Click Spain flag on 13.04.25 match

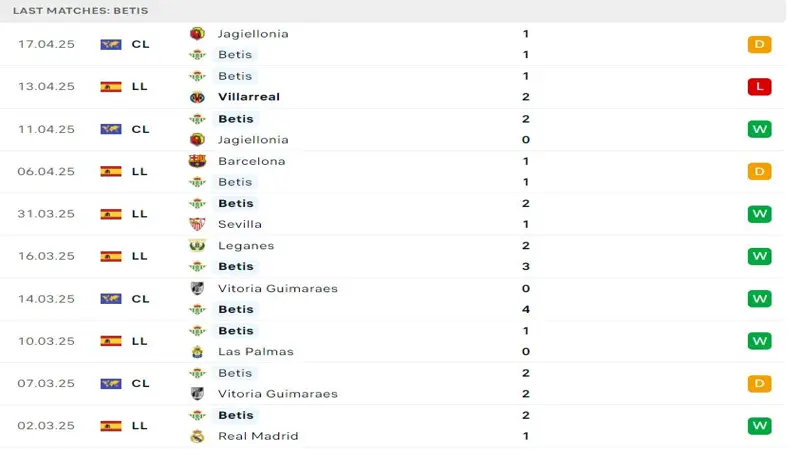(x=110, y=87)
